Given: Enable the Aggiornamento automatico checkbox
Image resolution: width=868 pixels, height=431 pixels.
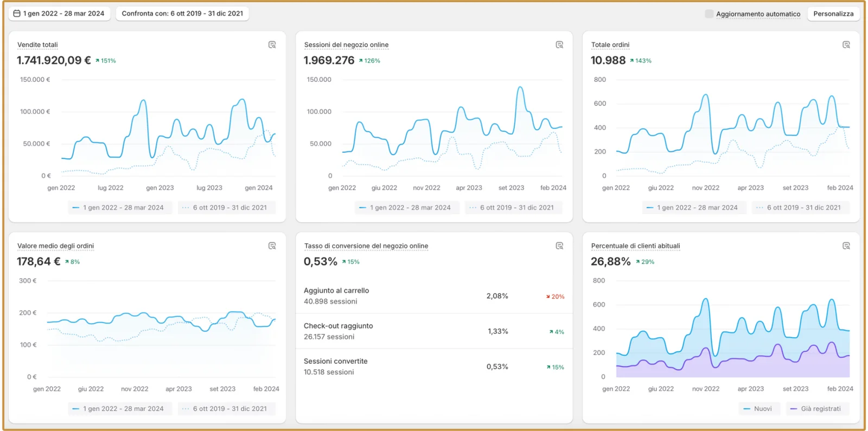Looking at the screenshot, I should (709, 14).
